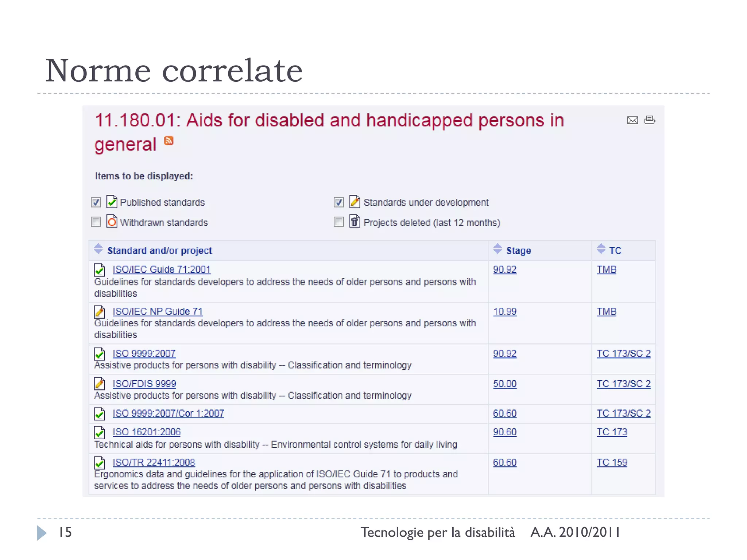Open TC 173/SC 2 for ISO 9999:2007/Cor 1:2007

[624, 413]
